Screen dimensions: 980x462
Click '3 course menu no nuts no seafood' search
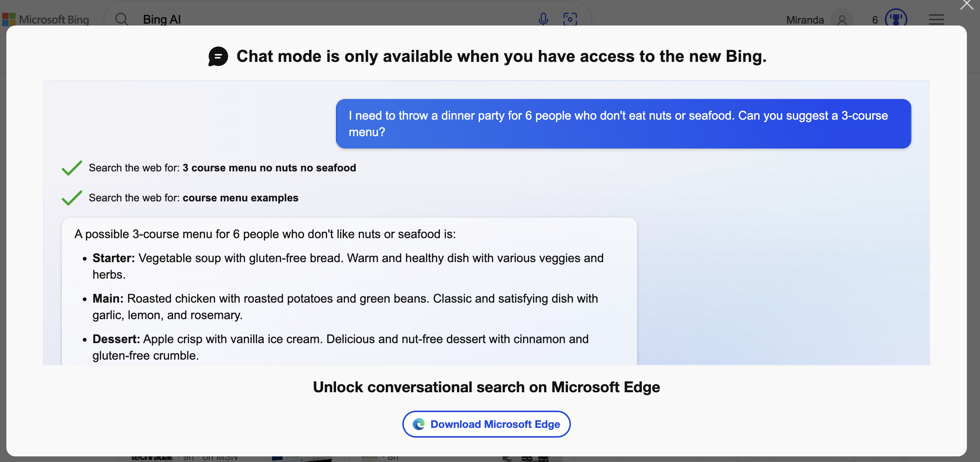tap(269, 168)
